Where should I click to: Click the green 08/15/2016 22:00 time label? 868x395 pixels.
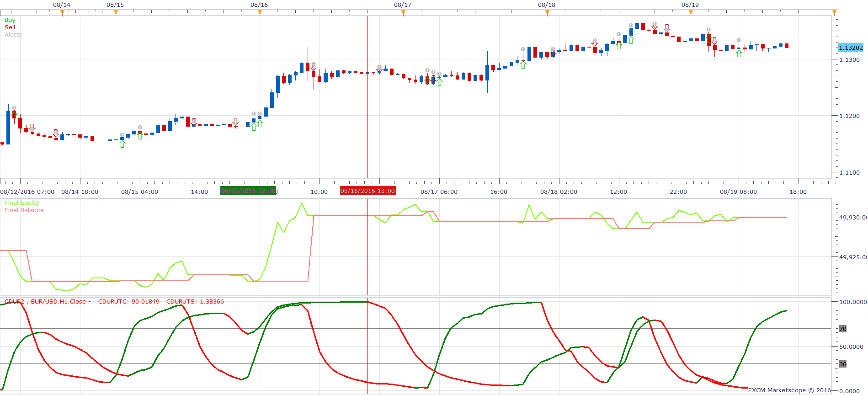click(248, 191)
